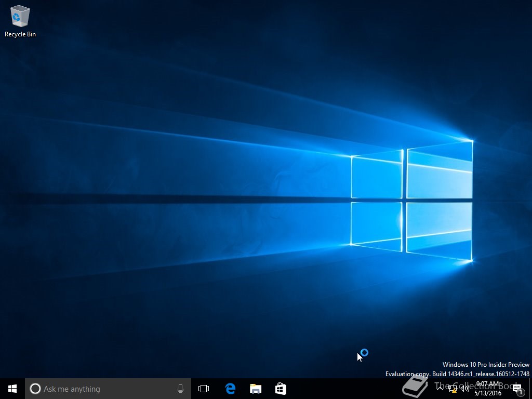Open the Windows Start menu
The image size is (532, 399).
point(12,389)
